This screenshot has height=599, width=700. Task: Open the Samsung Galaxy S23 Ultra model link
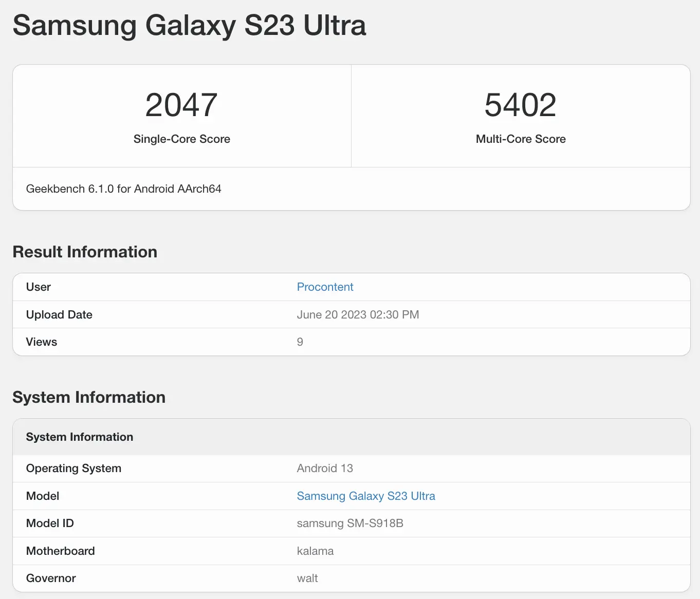(x=366, y=496)
